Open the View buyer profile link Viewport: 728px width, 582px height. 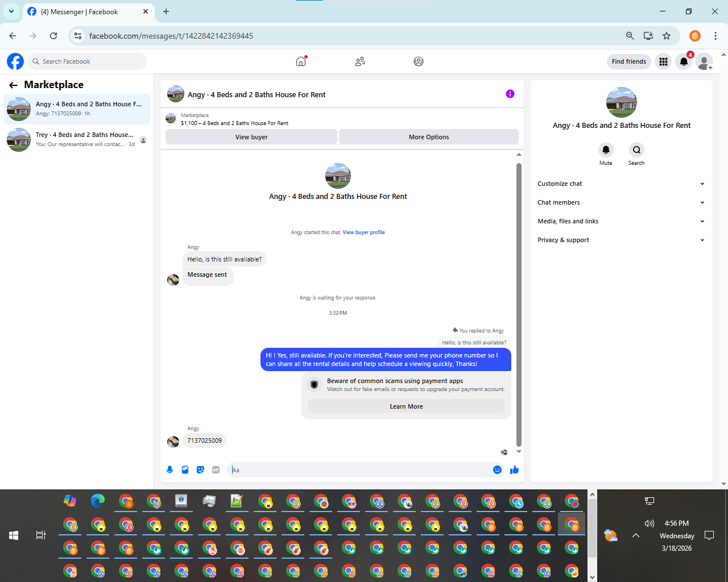point(363,232)
